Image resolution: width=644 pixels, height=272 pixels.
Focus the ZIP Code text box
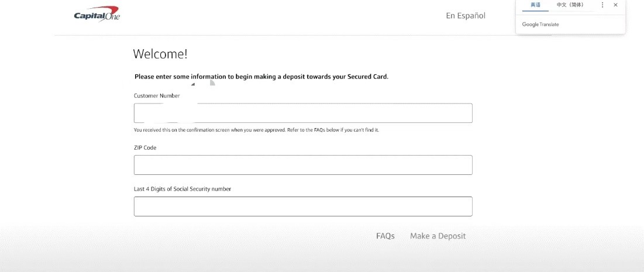point(303,165)
